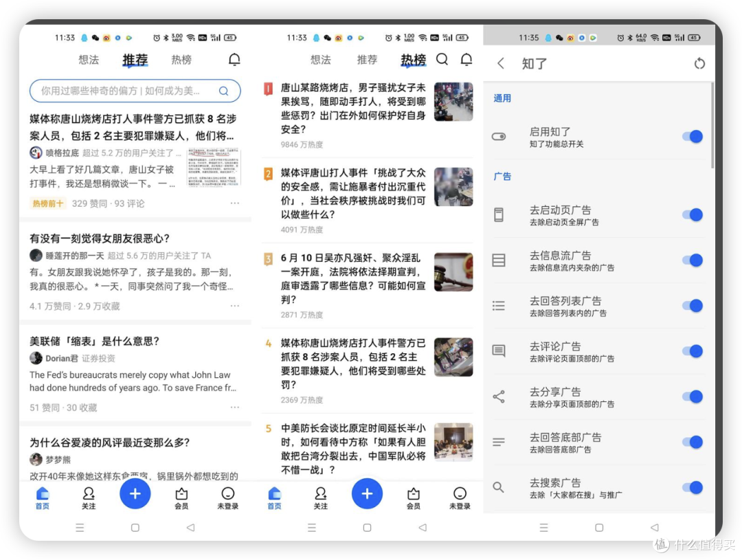Tap notification bell on 热榜 screen
Image resolution: width=742 pixels, height=560 pixels.
(x=466, y=60)
